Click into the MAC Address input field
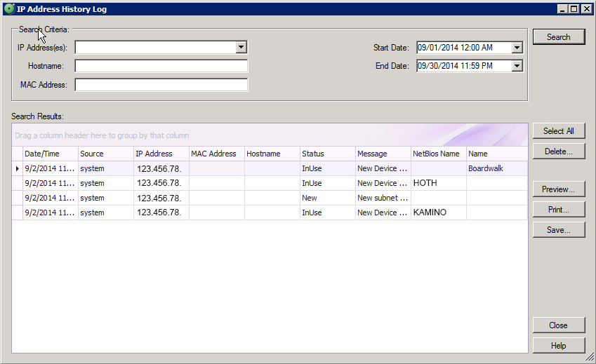 pyautogui.click(x=161, y=85)
